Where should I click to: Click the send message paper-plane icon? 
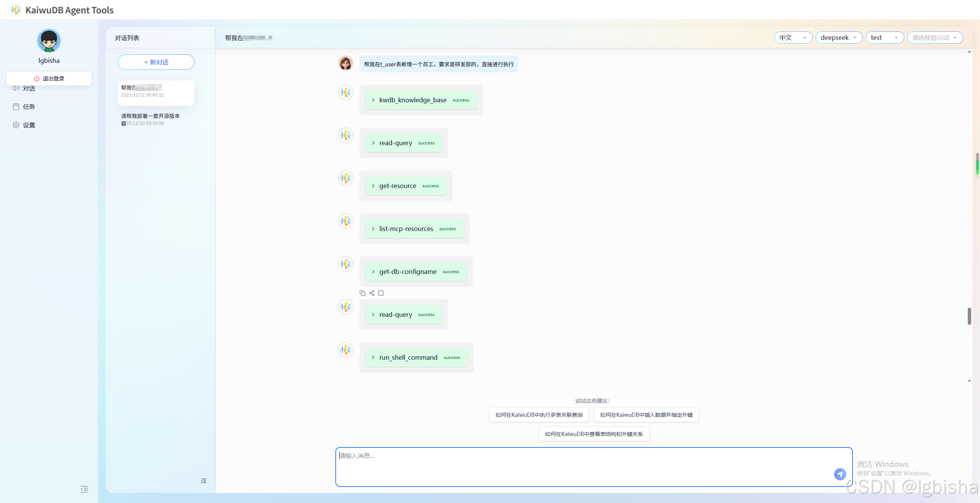(x=840, y=474)
